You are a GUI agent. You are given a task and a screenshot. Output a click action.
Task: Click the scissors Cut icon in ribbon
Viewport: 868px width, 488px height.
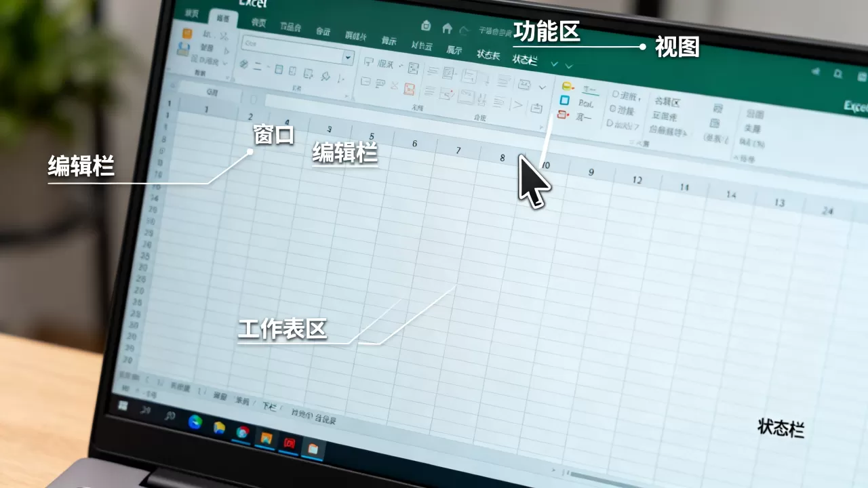click(224, 37)
